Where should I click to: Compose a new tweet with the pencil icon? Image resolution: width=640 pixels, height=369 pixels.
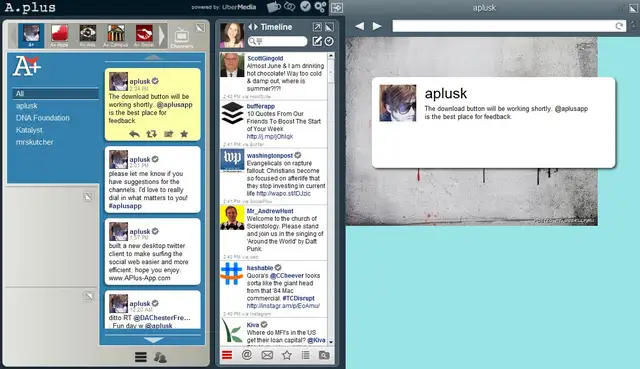tap(317, 41)
